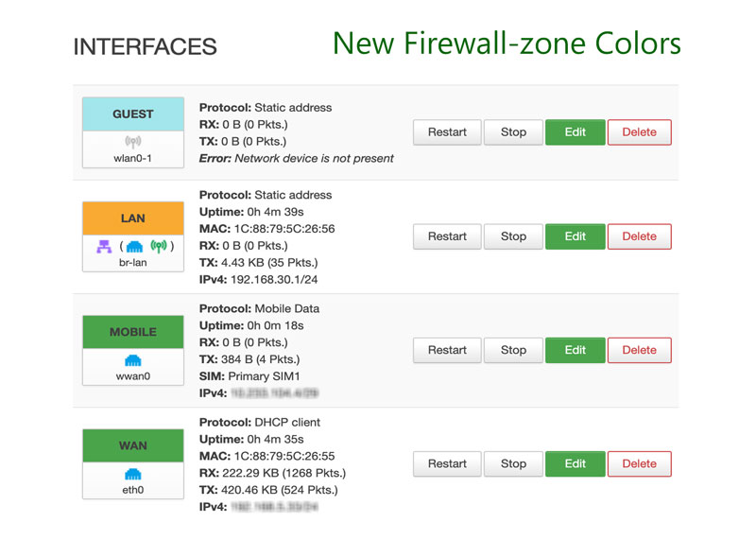The image size is (756, 540).
Task: Click the wlan0-1 wireless icon under GUEST
Action: click(133, 142)
